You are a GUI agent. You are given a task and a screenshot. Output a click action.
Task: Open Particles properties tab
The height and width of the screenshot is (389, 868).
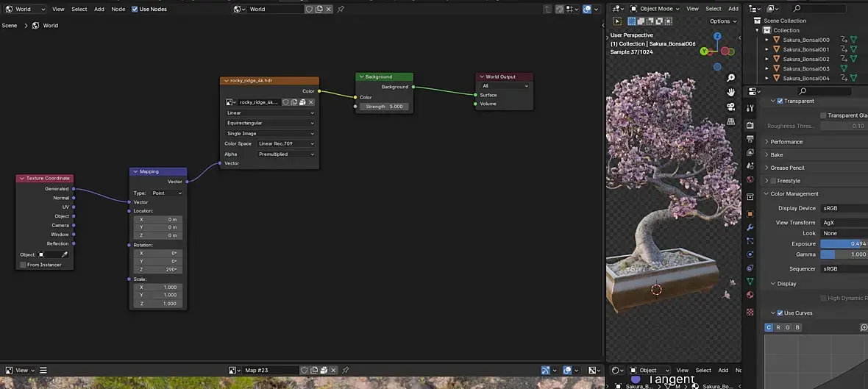(750, 240)
